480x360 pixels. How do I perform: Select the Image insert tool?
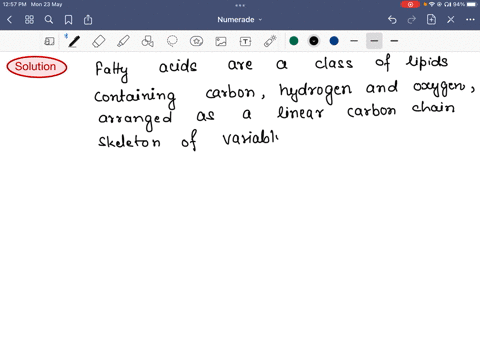221,41
